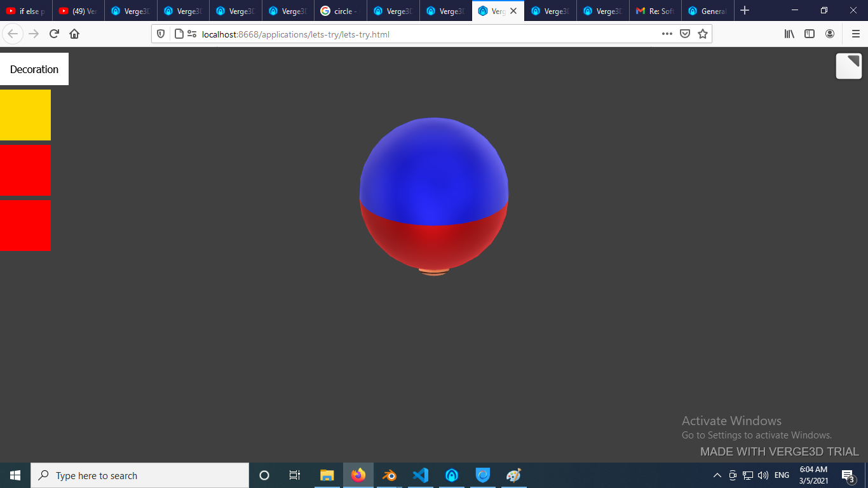The image size is (868, 488).
Task: Open the tracking protection shield icon
Action: click(x=161, y=34)
